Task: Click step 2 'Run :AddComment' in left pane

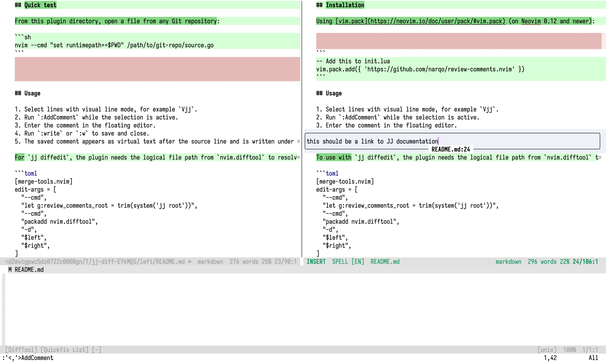Action: pyautogui.click(x=96, y=117)
